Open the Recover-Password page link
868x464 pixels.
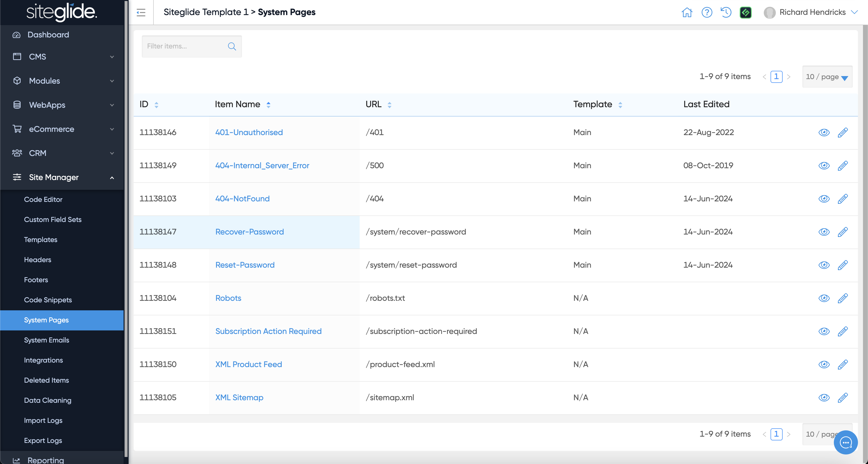click(249, 232)
